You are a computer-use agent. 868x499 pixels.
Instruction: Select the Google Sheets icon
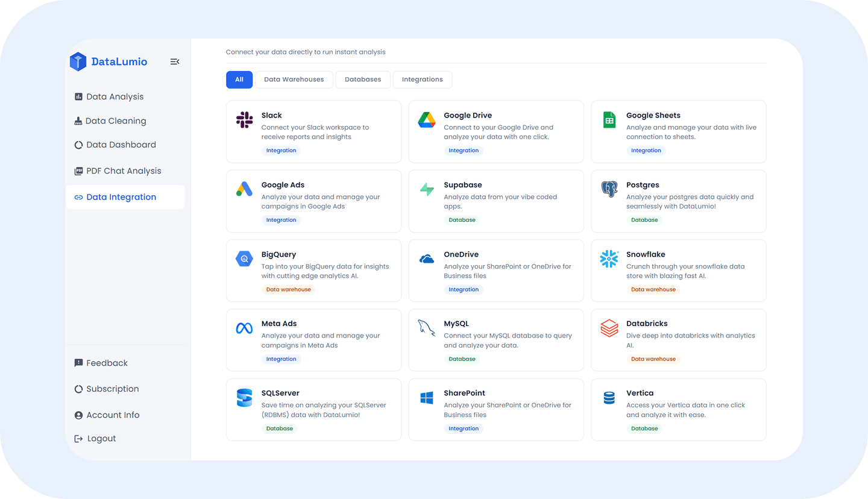609,119
